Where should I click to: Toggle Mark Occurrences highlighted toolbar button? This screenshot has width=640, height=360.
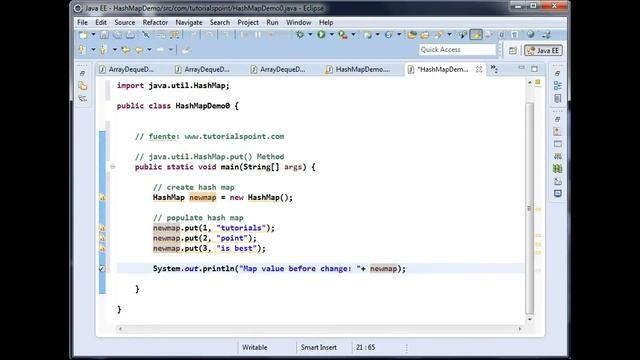pyautogui.click(x=476, y=35)
